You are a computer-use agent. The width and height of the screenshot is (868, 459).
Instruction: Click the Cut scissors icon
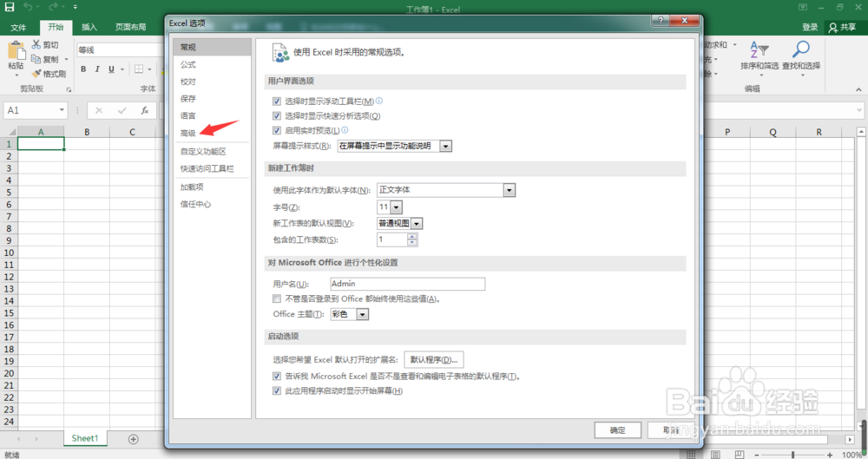(36, 44)
